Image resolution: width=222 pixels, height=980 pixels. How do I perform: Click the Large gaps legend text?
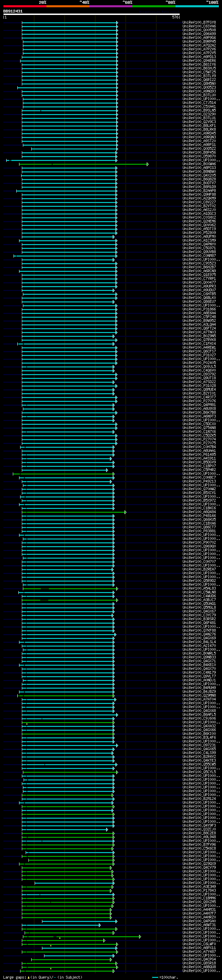[x=43, y=977]
